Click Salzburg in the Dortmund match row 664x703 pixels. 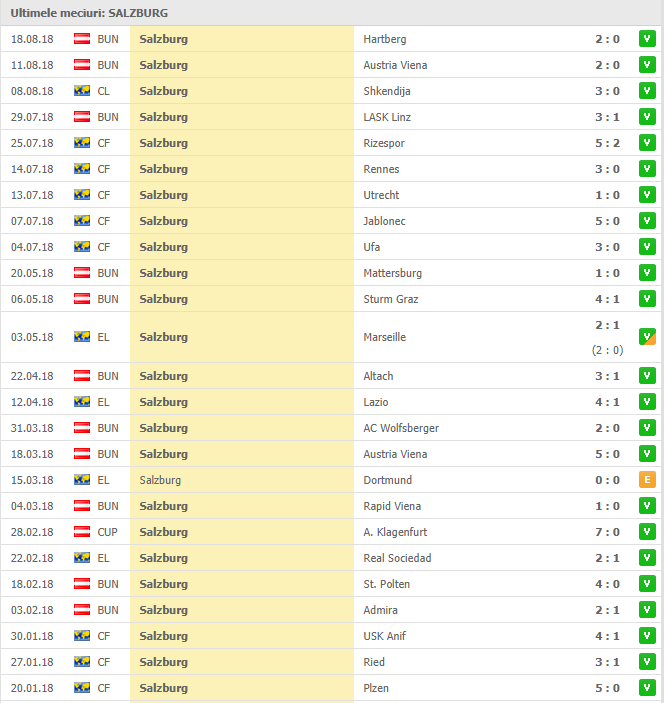160,480
